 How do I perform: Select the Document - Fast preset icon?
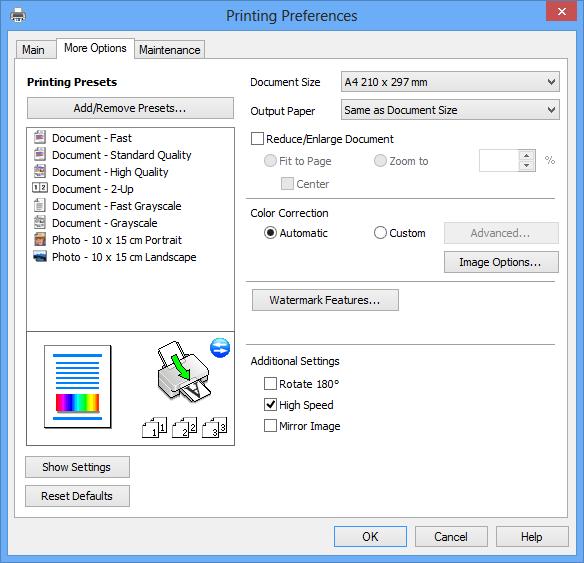point(40,137)
